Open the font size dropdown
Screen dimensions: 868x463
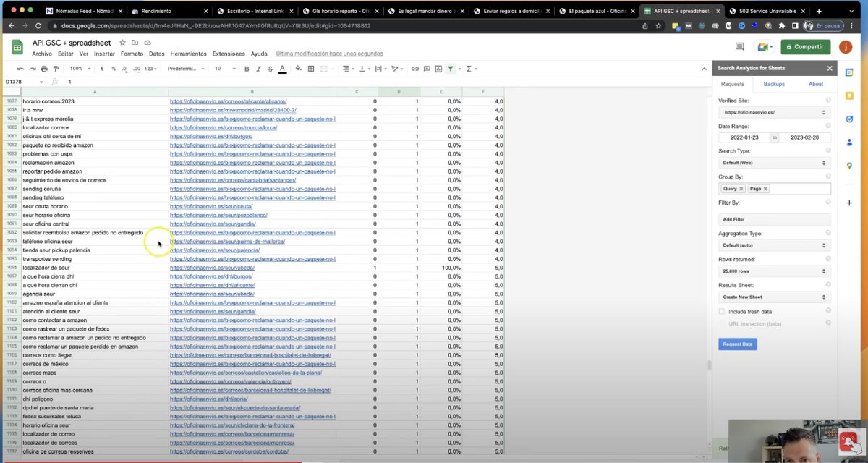224,69
